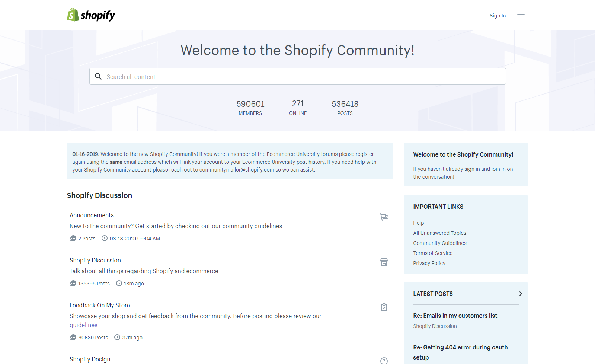This screenshot has height=364, width=595.
Task: Open All Unanswered Topics link
Action: [x=439, y=233]
